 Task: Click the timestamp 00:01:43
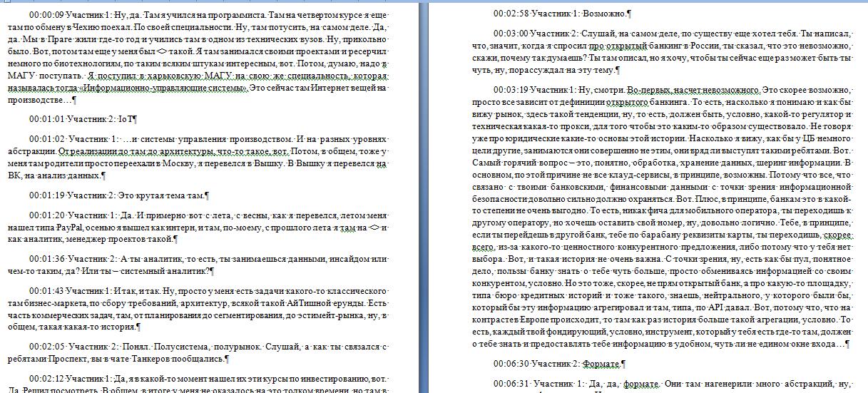[47, 290]
